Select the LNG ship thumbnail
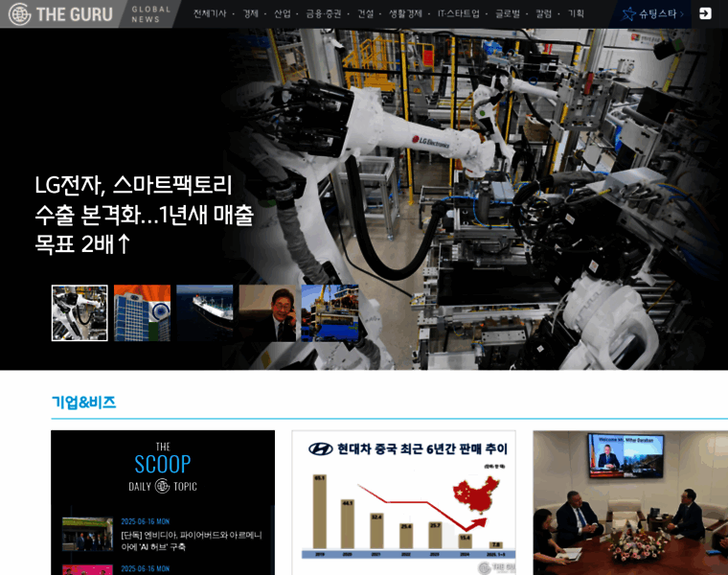Viewport: 728px width, 575px height. click(205, 313)
